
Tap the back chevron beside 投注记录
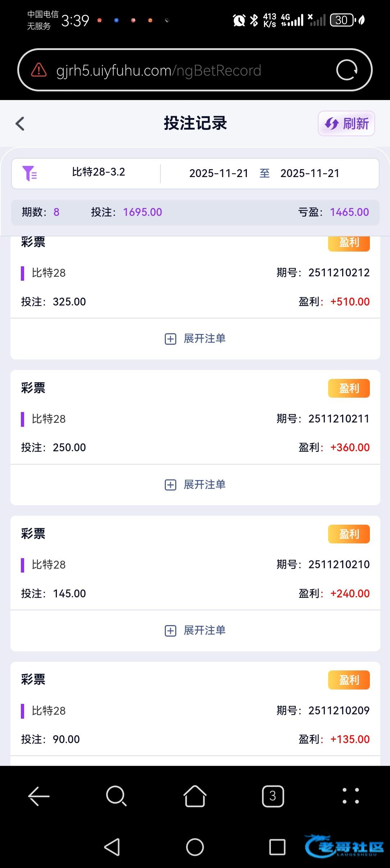coord(20,123)
